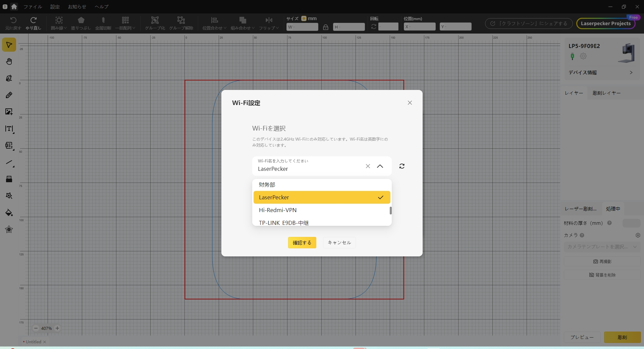Activate the hand pan tool
The width and height of the screenshot is (644, 349).
coord(9,61)
